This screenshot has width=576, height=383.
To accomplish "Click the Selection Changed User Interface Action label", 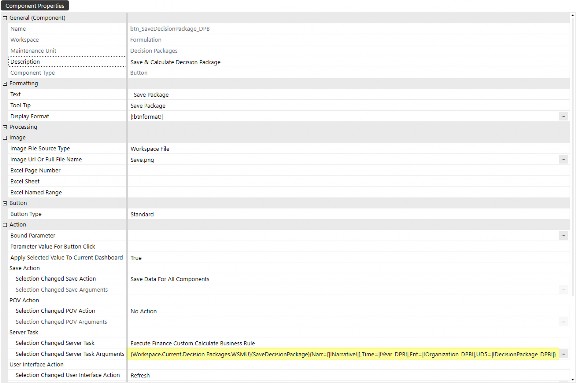I will [68, 375].
